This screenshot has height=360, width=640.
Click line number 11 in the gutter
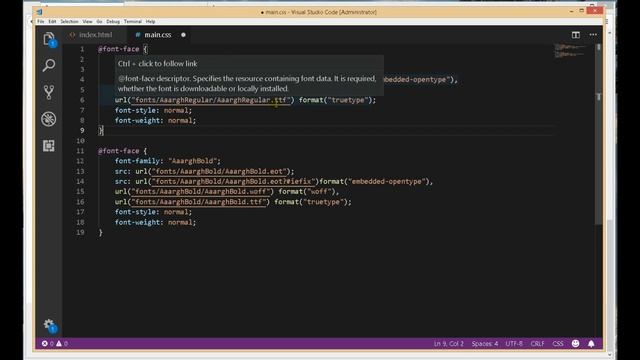click(80, 151)
